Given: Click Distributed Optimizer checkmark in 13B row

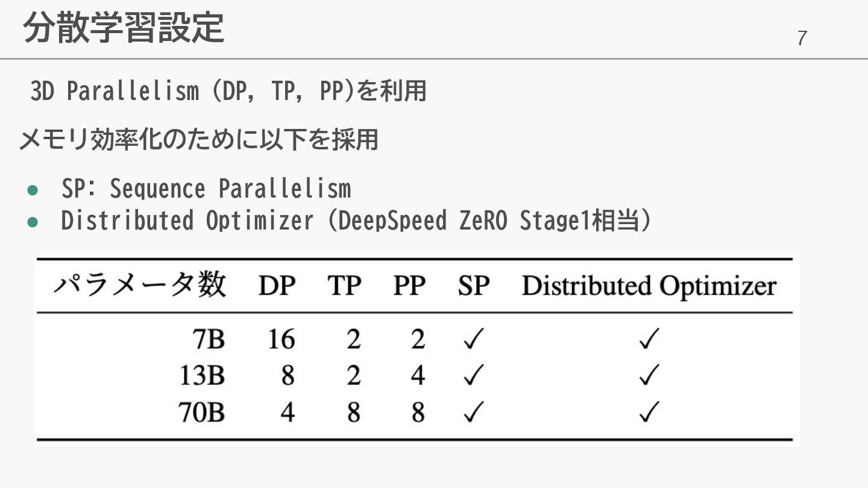Looking at the screenshot, I should [x=649, y=377].
